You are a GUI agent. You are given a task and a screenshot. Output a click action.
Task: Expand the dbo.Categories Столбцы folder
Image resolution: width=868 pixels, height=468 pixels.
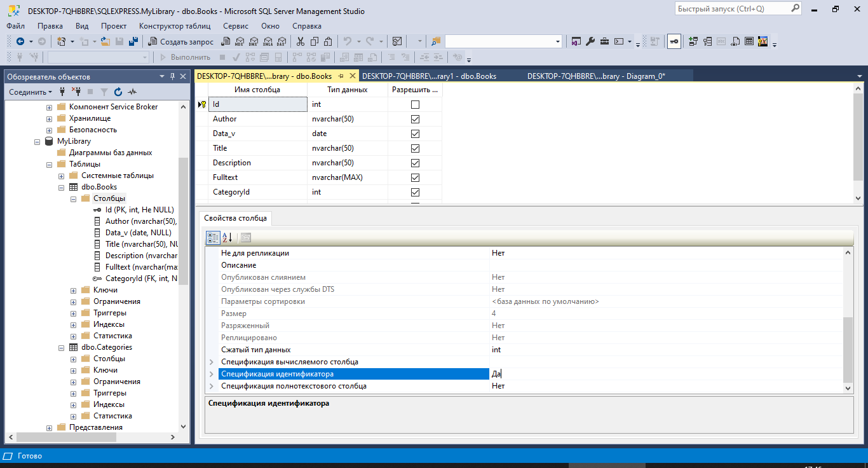[74, 359]
